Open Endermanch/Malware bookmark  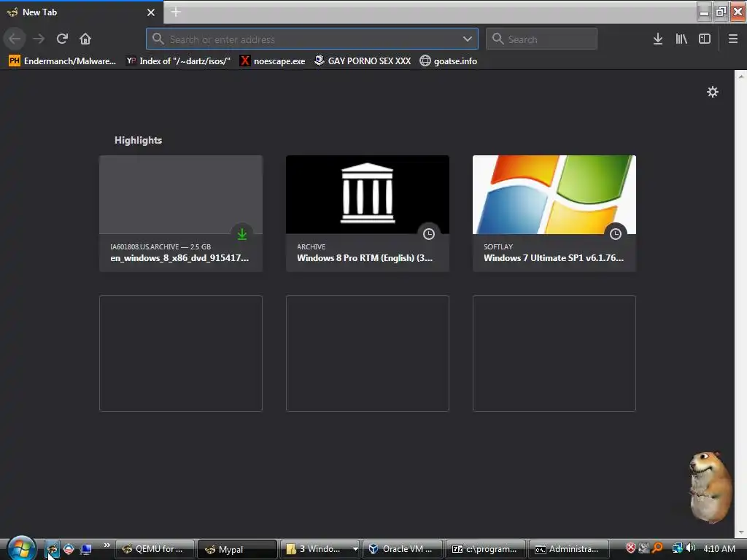pyautogui.click(x=62, y=61)
